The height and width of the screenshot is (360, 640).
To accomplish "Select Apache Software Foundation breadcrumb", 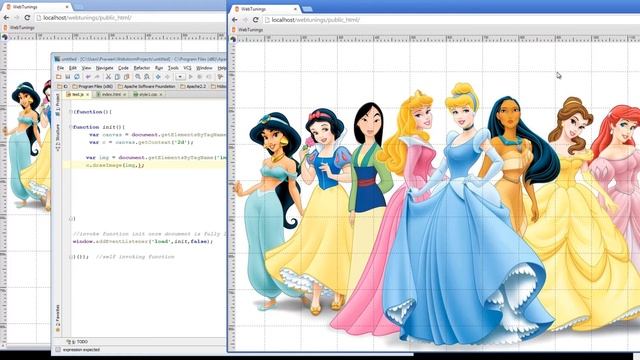I will (x=147, y=86).
